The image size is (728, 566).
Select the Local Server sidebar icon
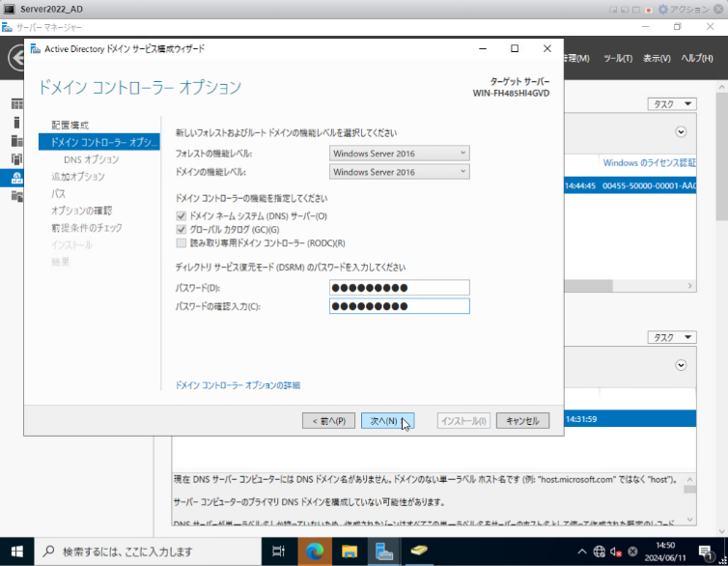point(16,123)
